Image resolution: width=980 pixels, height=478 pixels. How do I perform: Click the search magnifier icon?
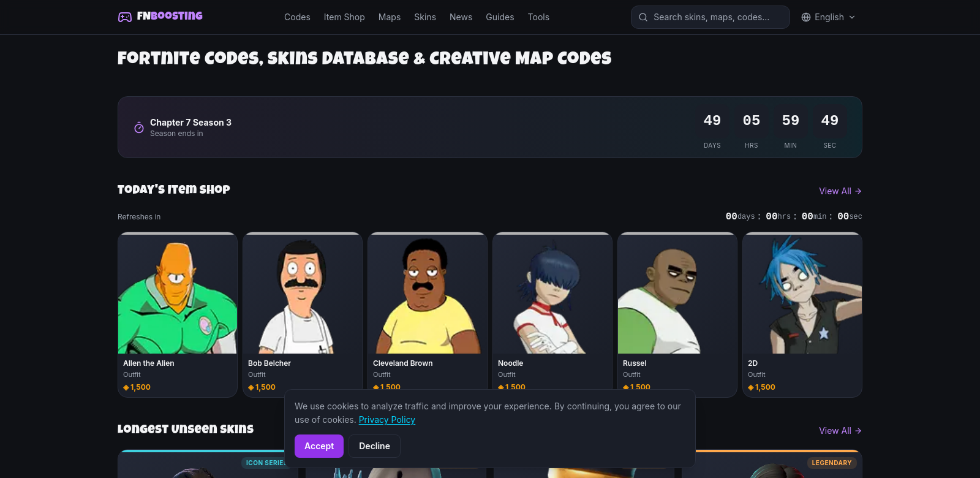click(643, 17)
